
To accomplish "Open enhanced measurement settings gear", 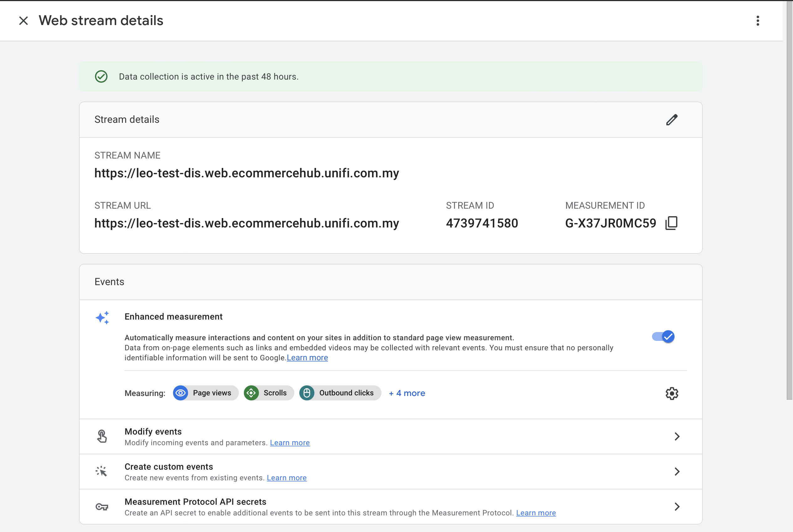I will point(671,393).
